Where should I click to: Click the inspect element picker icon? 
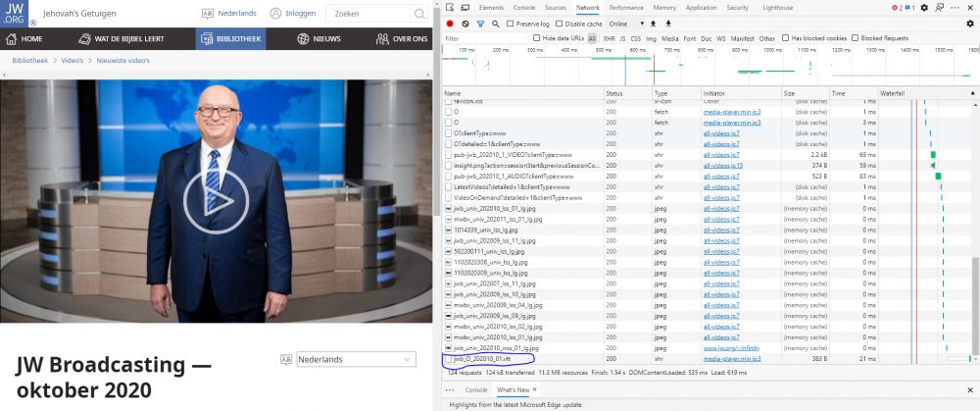tap(450, 7)
